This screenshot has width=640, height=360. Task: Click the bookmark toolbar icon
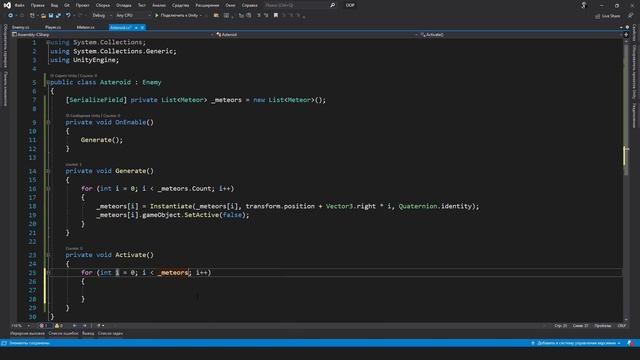(276, 16)
